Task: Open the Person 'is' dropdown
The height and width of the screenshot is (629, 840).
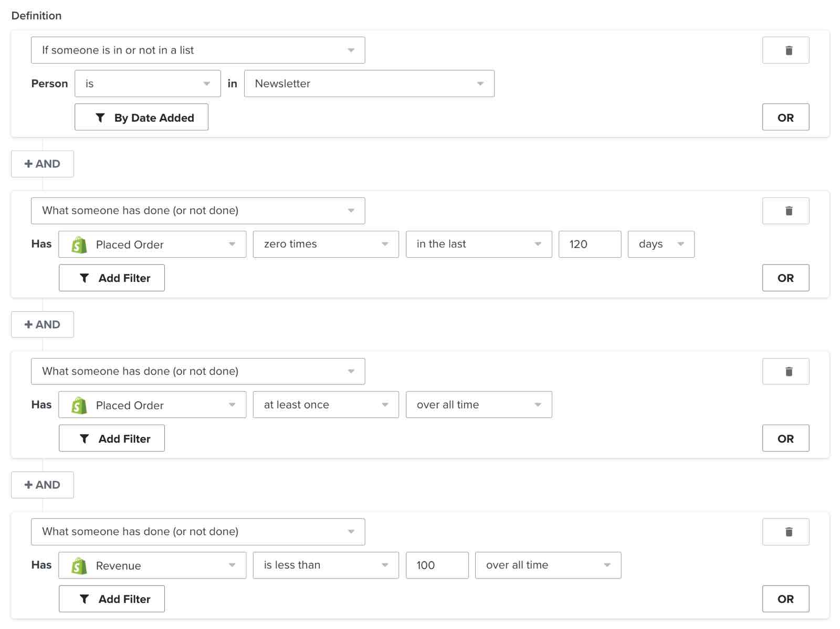Action: 148,83
